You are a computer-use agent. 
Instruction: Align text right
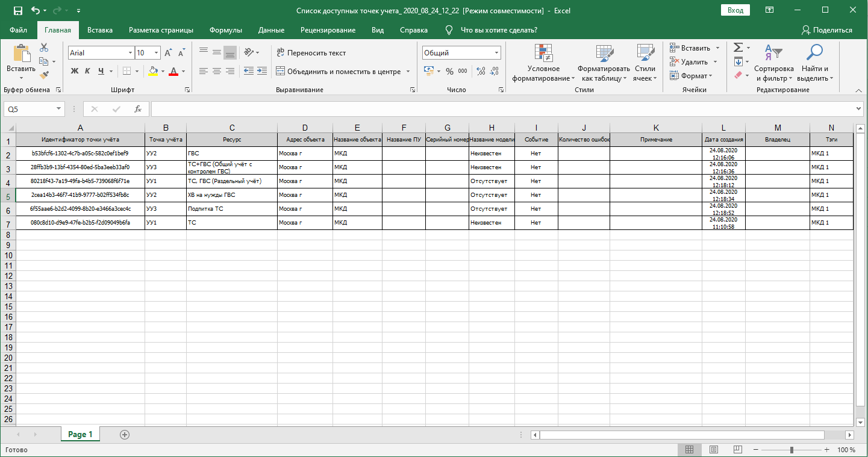(230, 71)
